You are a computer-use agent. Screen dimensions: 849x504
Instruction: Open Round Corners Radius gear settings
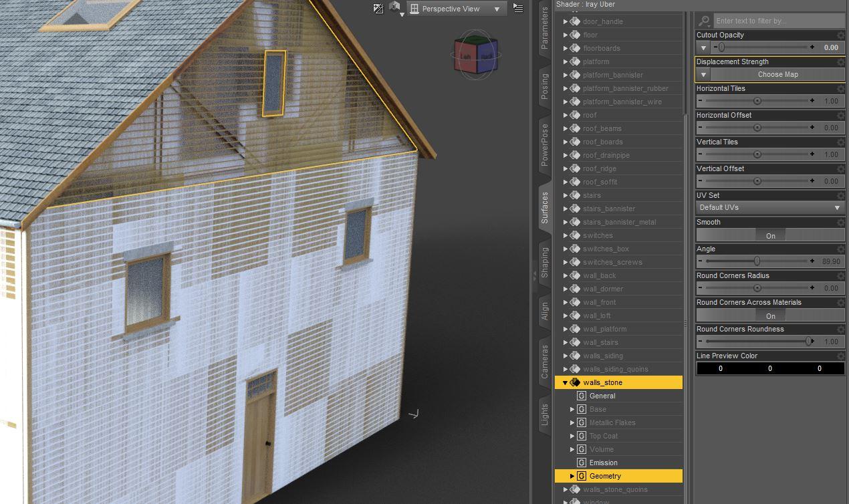click(x=841, y=276)
